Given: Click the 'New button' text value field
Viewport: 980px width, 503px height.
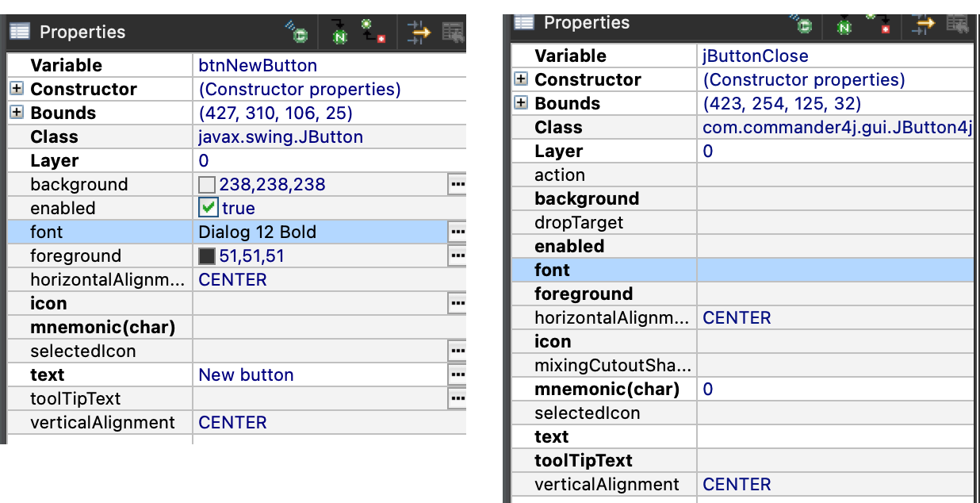Looking at the screenshot, I should tap(320, 374).
